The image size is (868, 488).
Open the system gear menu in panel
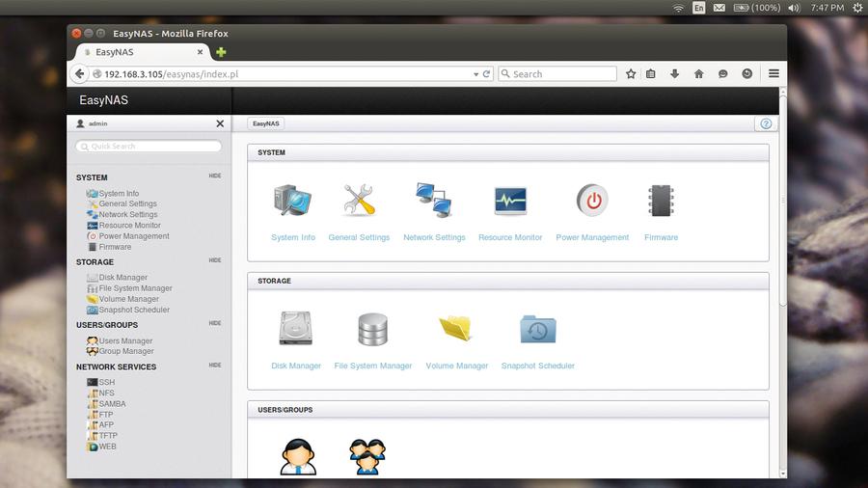(x=857, y=8)
